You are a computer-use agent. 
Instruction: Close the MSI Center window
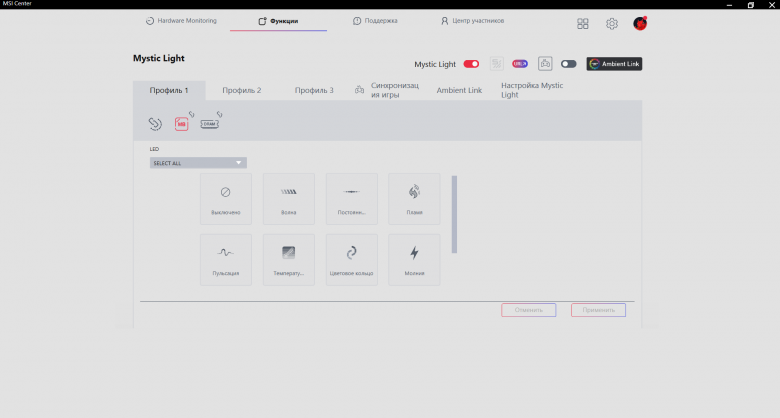click(772, 5)
